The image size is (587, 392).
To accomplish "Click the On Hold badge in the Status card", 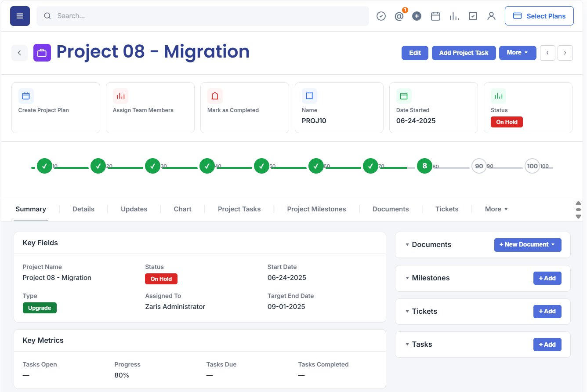I will [x=507, y=122].
